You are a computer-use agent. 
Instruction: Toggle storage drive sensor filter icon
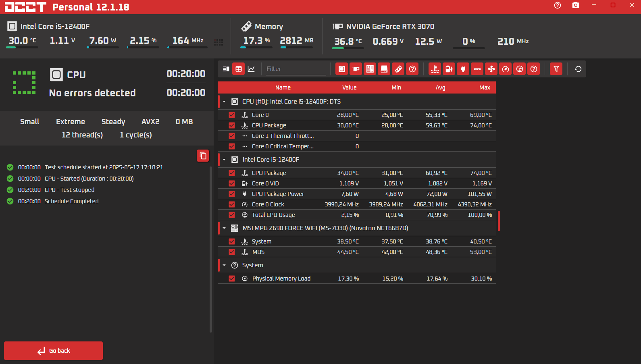(384, 69)
